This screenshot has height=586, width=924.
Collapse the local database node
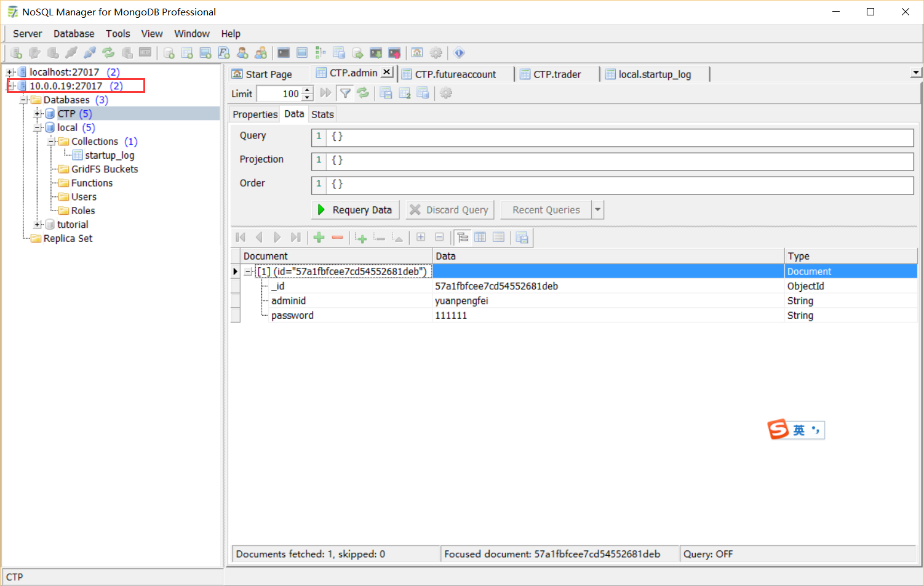[38, 128]
